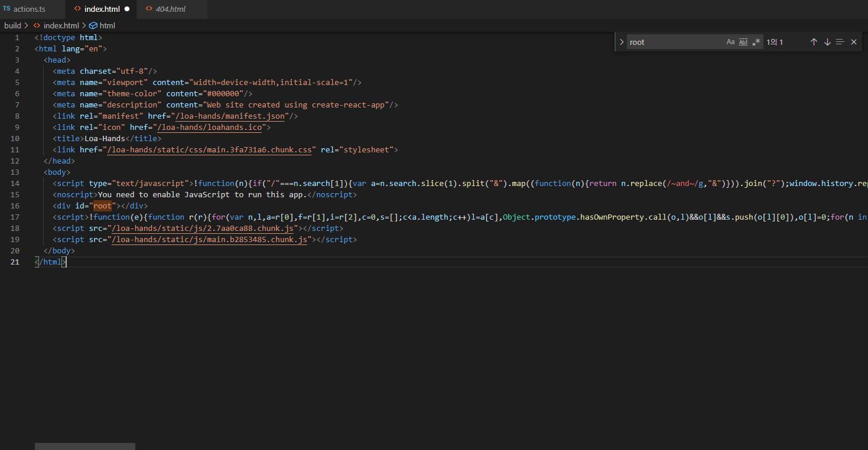Click the opening <head> tag
868x450 pixels.
pyautogui.click(x=57, y=60)
